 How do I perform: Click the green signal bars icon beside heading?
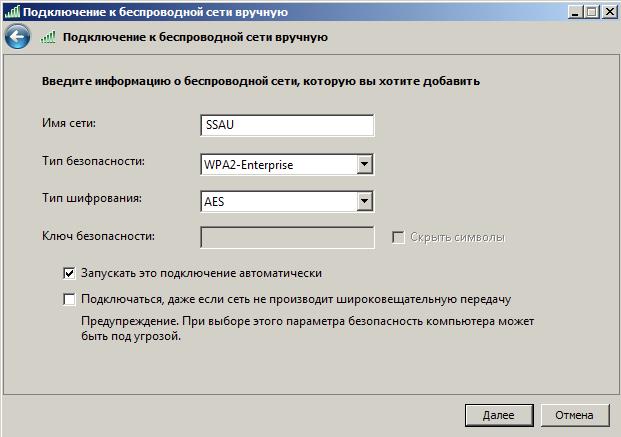(48, 37)
